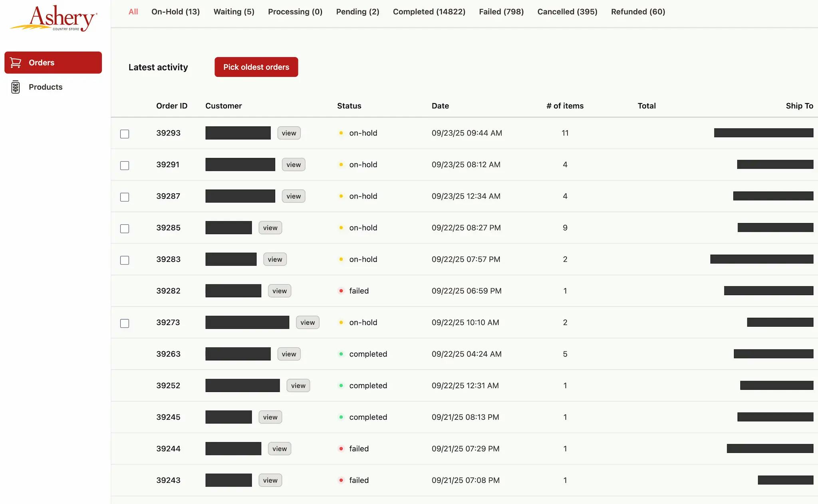This screenshot has width=818, height=504.
Task: Click red failed dot for order 39244
Action: 341,448
